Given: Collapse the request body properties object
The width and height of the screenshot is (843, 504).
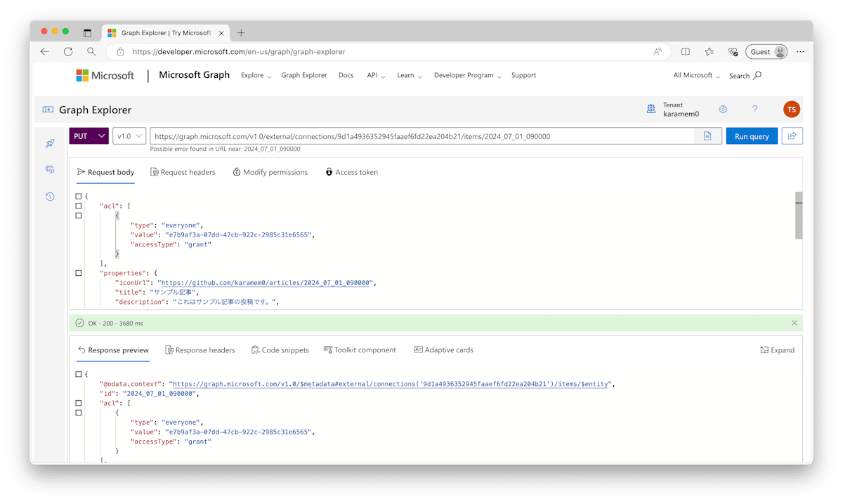Looking at the screenshot, I should coord(79,273).
